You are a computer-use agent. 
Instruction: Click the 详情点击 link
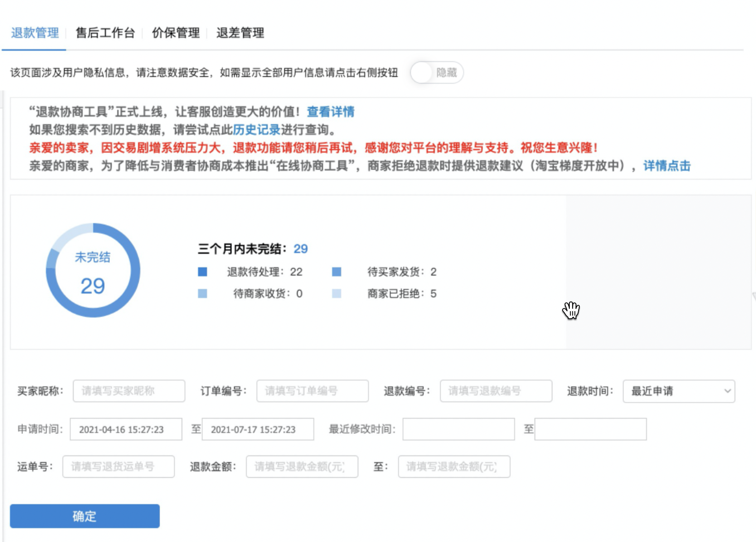[x=667, y=166]
